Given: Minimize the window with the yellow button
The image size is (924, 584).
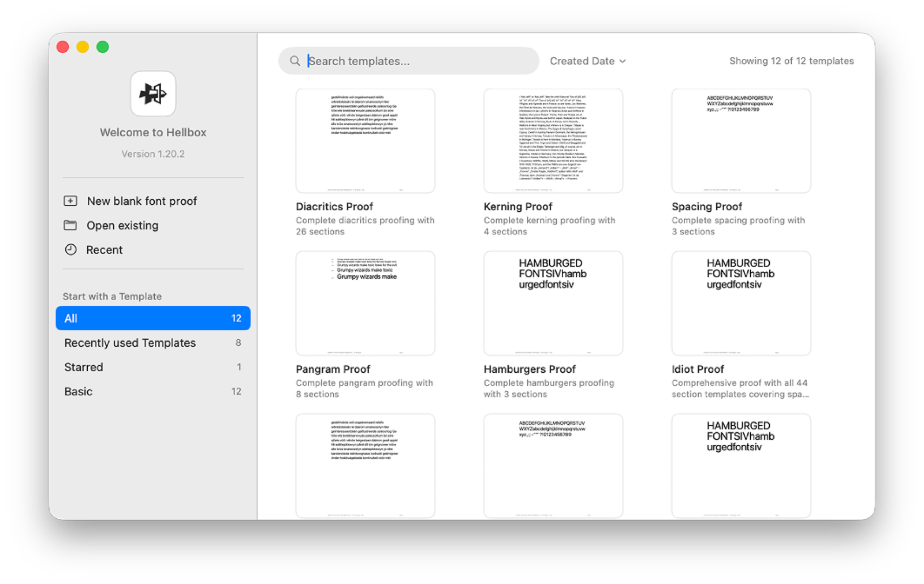Looking at the screenshot, I should (x=83, y=47).
